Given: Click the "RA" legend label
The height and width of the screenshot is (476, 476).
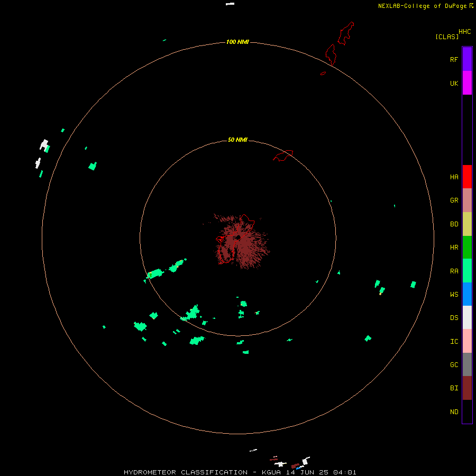Looking at the screenshot, I should 454,271.
